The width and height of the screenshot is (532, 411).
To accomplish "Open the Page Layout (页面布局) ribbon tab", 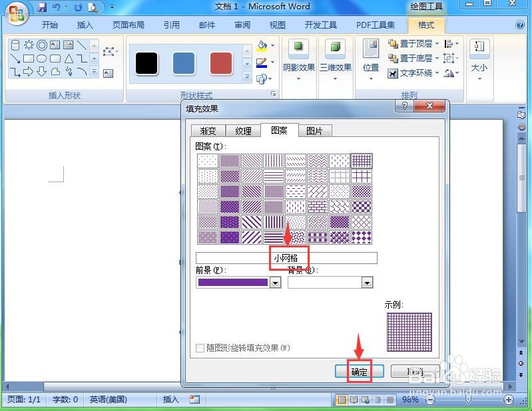I will coord(129,25).
